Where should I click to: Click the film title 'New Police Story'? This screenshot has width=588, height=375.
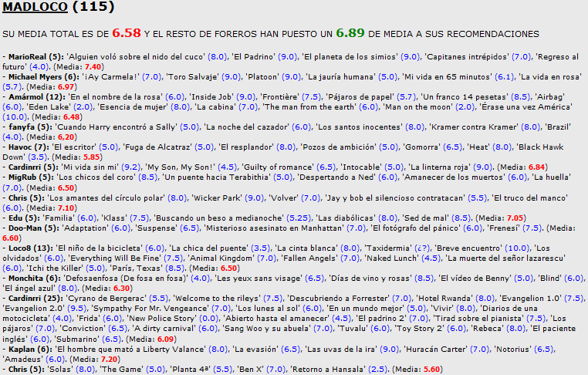coord(161,319)
